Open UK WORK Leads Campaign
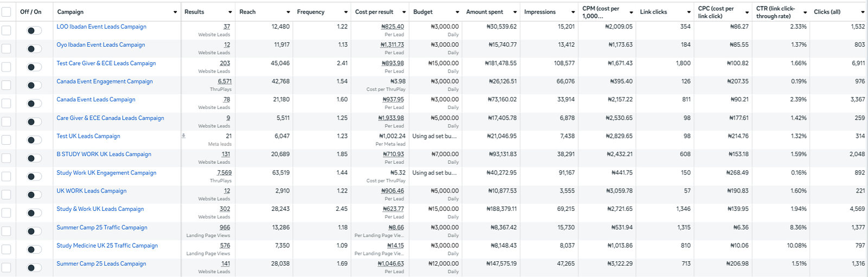 tap(92, 191)
